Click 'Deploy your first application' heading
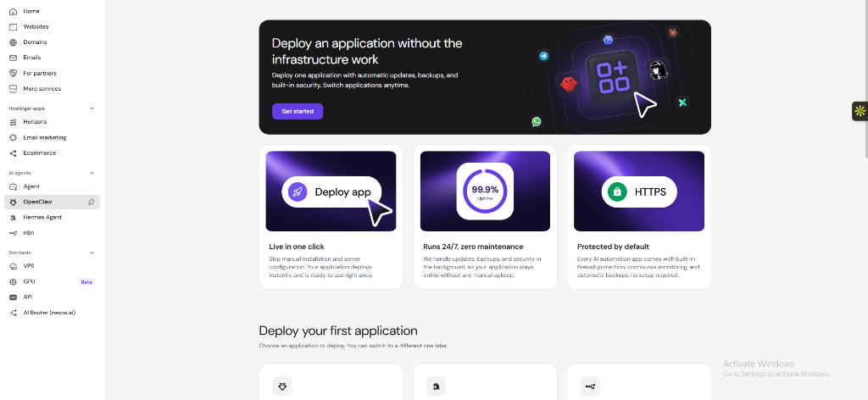 (x=338, y=331)
